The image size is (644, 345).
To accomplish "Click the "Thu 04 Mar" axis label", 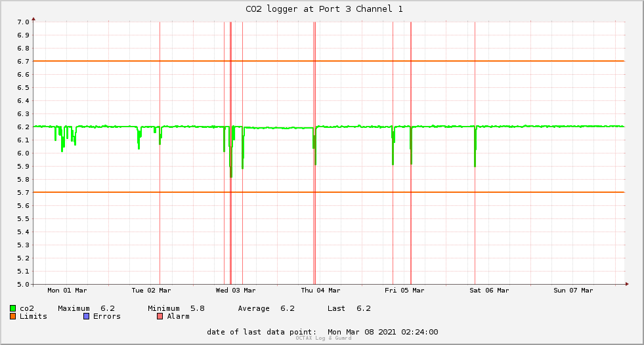I will point(320,291).
